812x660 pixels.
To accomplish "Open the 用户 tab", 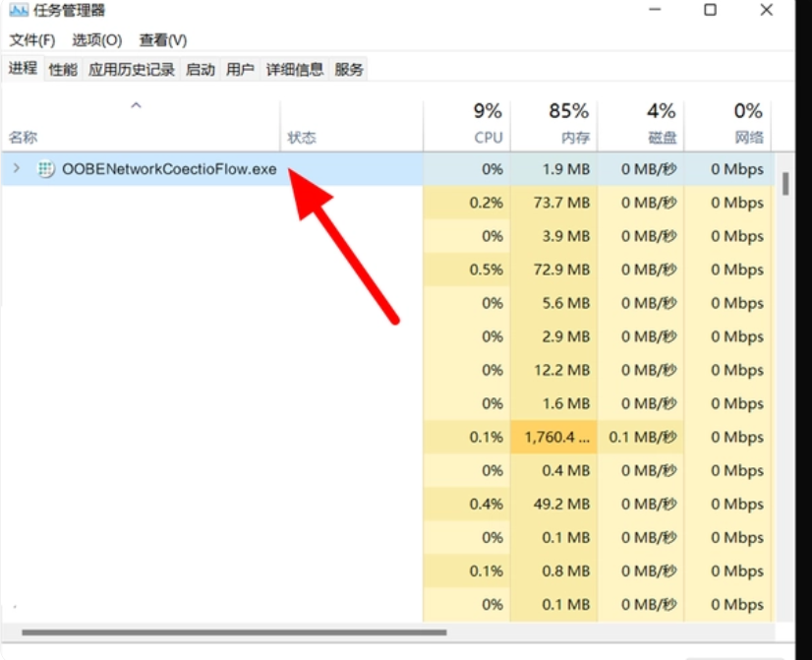I will pos(240,69).
